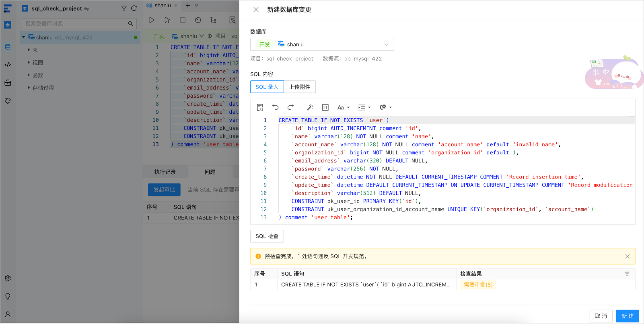Open the 执行记录 tab
The height and width of the screenshot is (324, 644).
click(x=165, y=172)
